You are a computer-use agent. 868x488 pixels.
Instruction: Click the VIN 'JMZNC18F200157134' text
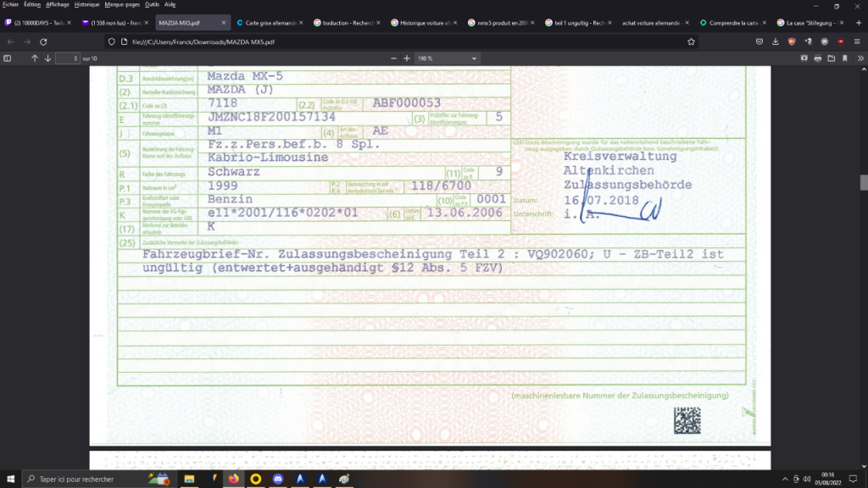(x=271, y=117)
